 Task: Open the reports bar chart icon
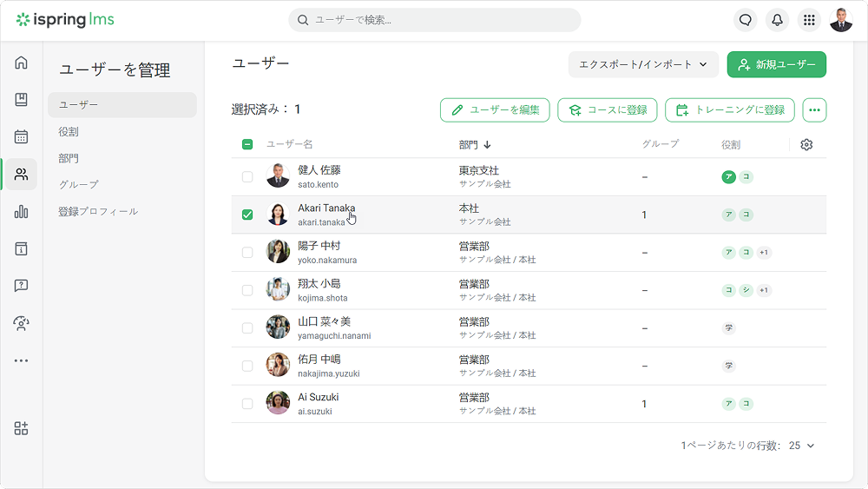[21, 212]
